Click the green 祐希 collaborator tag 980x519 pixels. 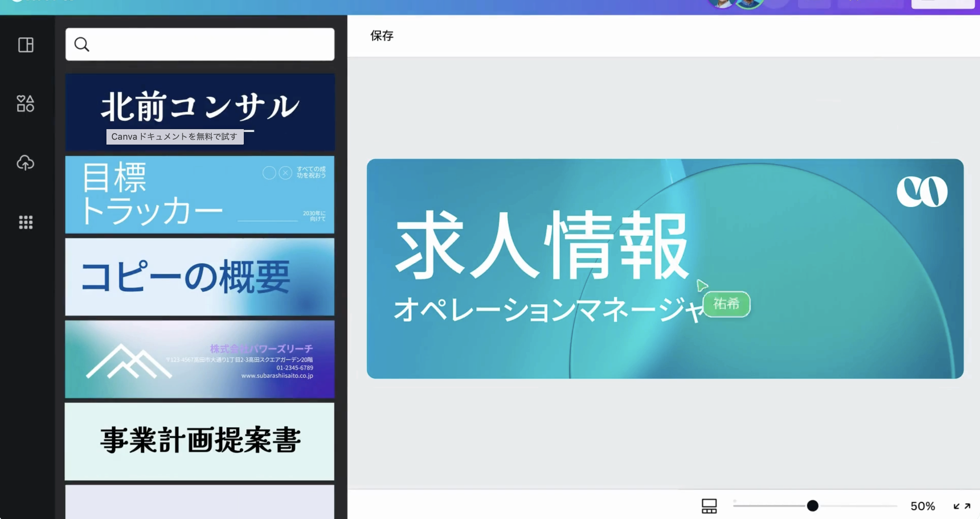tap(726, 304)
